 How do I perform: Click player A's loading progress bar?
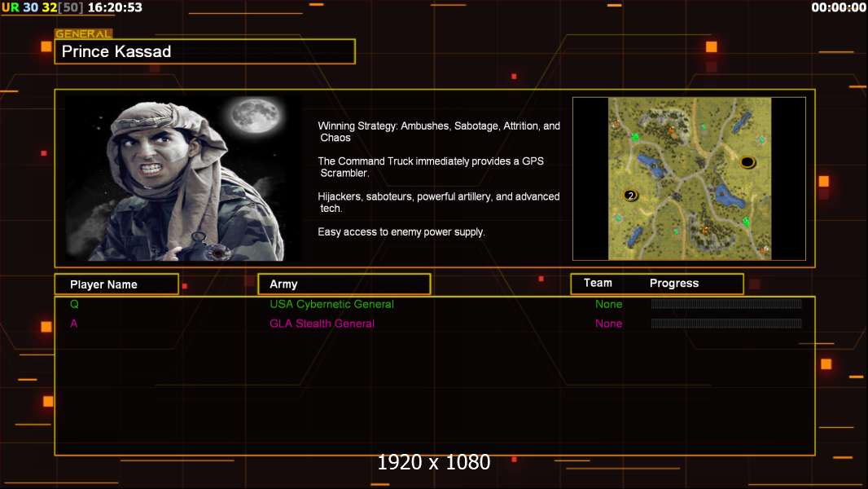point(726,324)
